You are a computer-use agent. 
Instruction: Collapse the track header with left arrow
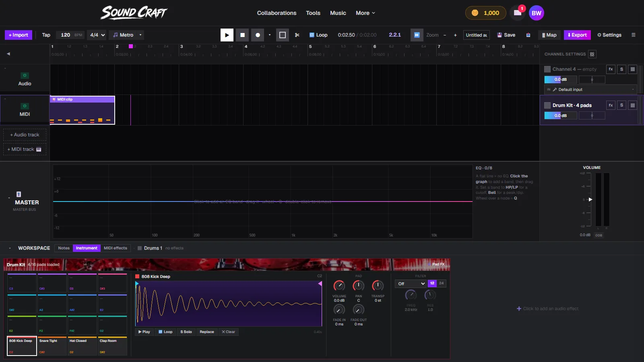click(8, 54)
